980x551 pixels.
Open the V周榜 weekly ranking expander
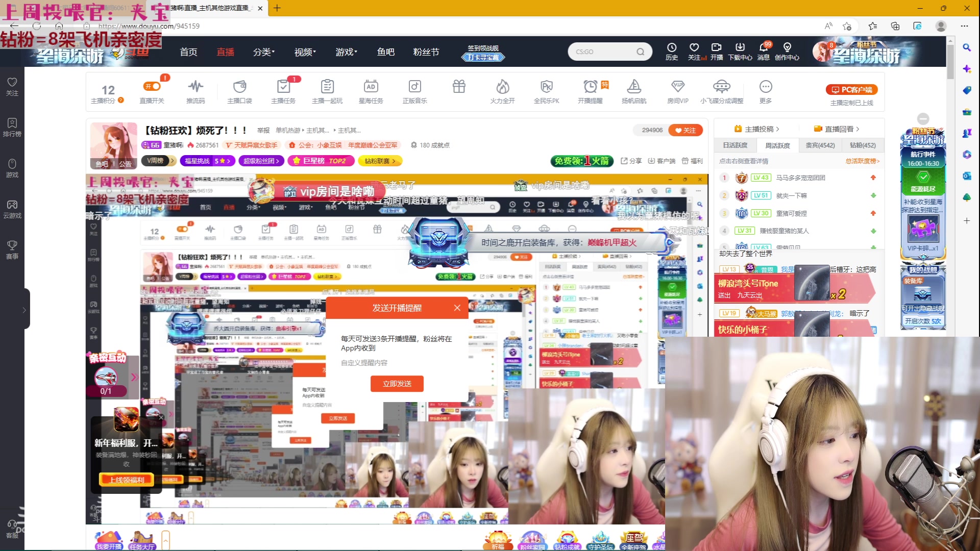tap(158, 161)
